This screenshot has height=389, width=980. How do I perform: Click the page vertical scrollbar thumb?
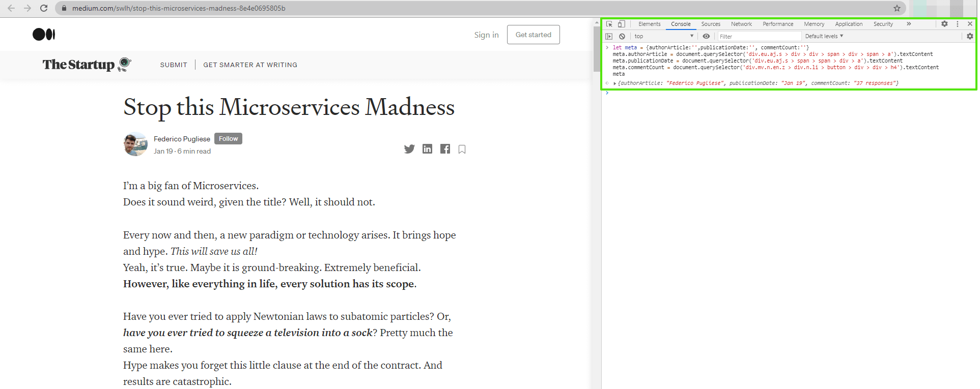597,49
